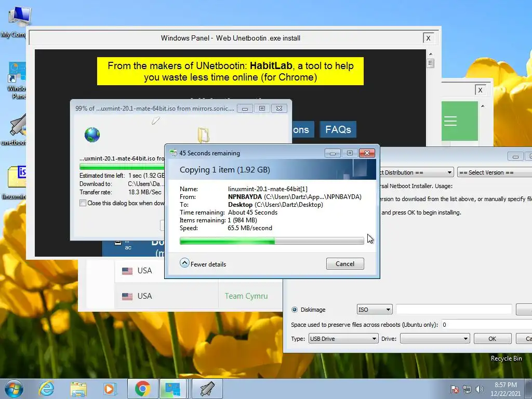Viewport: 532px width, 399px height.
Task: Click the Team Cymru mirror link
Action: coord(246,296)
